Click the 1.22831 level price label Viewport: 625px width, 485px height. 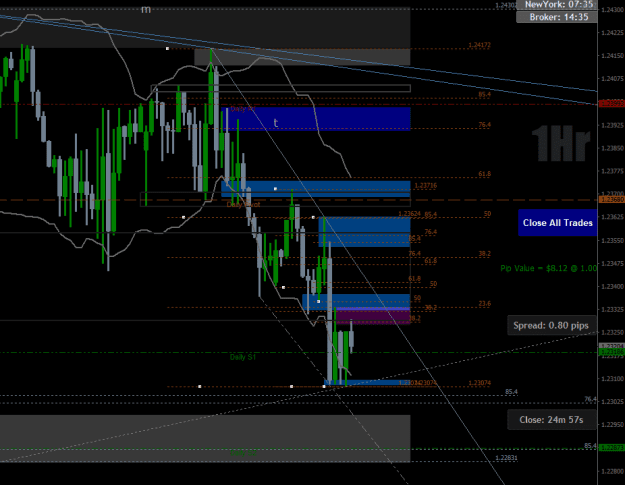click(x=506, y=458)
